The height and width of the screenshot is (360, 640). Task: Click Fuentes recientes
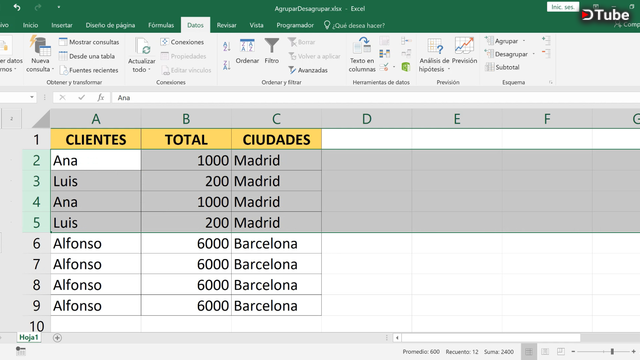point(89,70)
